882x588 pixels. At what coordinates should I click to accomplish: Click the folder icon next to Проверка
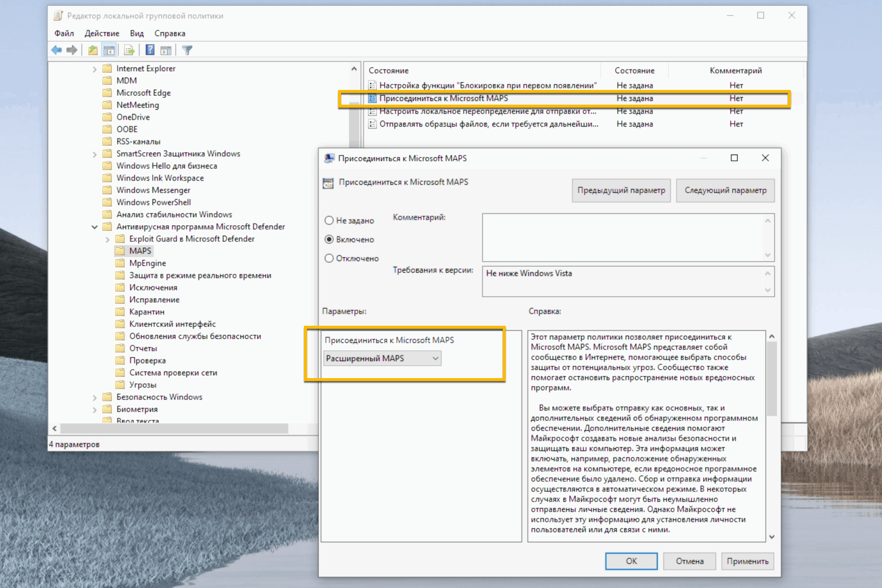[x=120, y=360]
